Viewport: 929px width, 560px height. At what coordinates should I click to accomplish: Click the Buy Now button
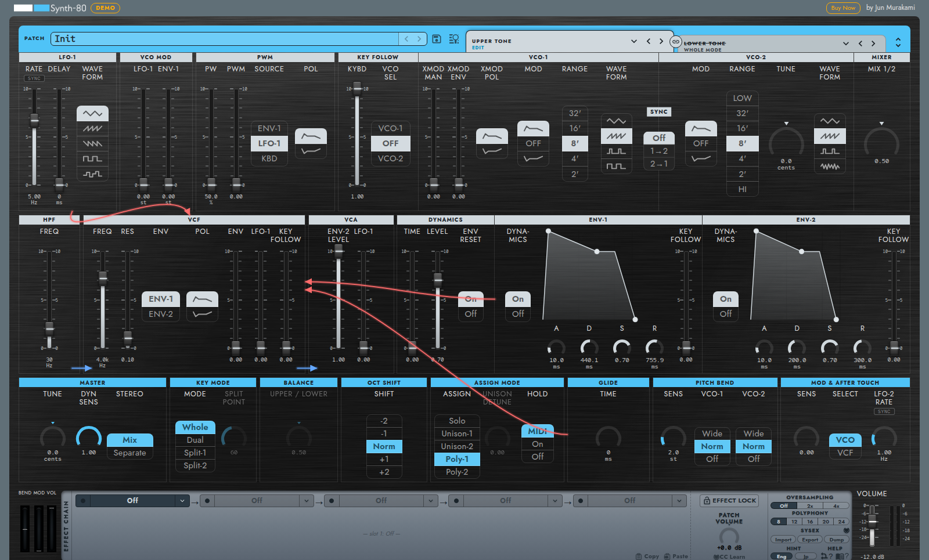click(843, 8)
